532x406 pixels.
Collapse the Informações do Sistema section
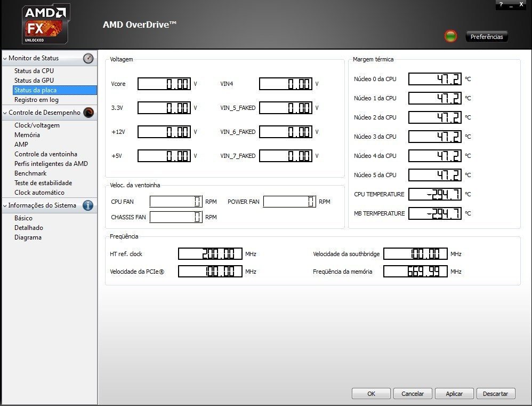pyautogui.click(x=5, y=205)
